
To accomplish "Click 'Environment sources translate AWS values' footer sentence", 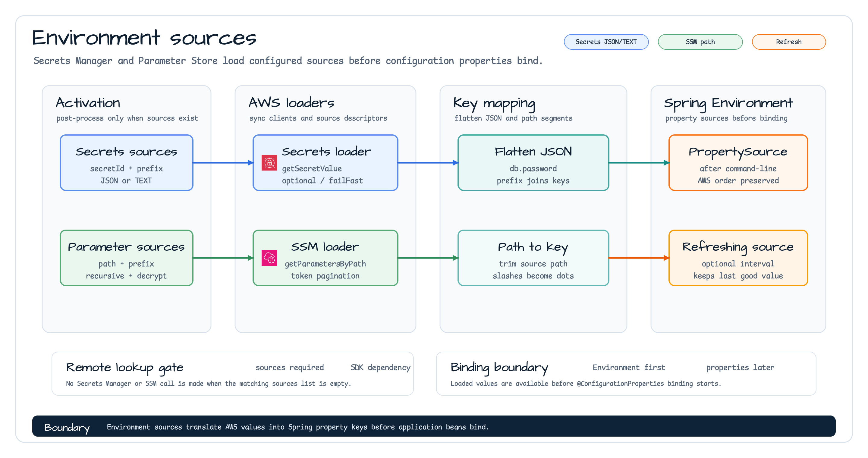I will click(298, 427).
